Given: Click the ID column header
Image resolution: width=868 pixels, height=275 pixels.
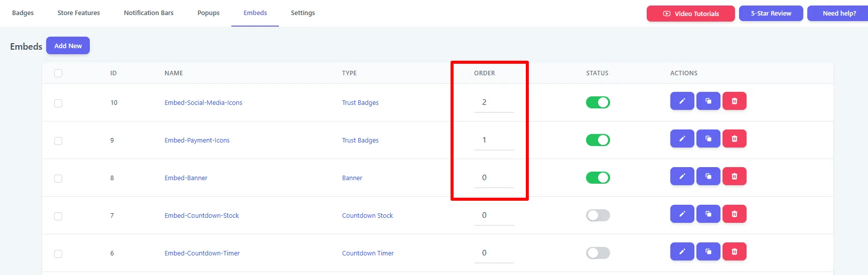Looking at the screenshot, I should [113, 73].
